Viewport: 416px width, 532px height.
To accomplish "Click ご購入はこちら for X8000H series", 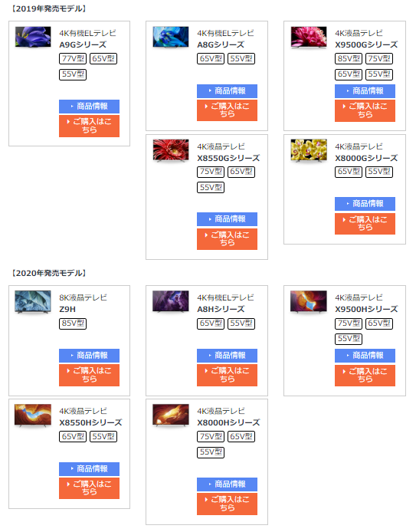I will click(228, 504).
